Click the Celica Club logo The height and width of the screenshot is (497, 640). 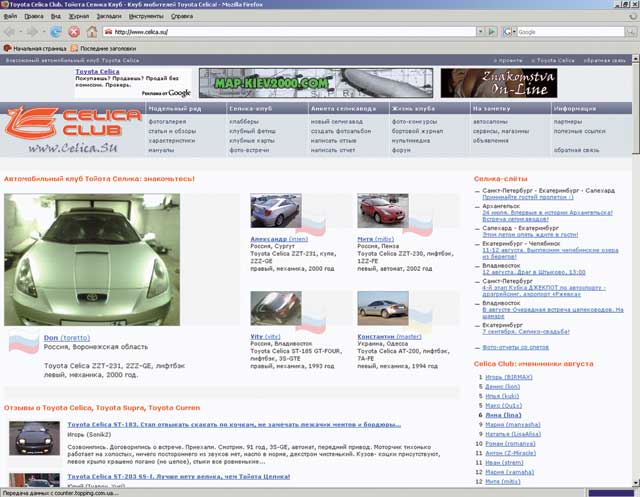pos(72,124)
